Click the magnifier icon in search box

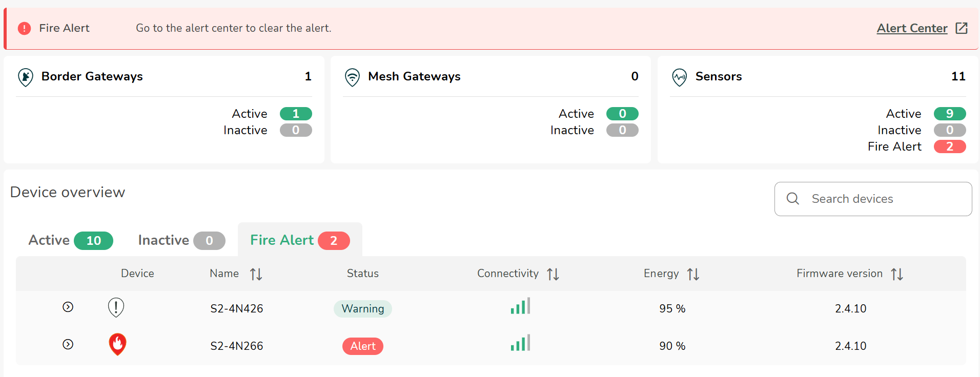[x=792, y=199]
